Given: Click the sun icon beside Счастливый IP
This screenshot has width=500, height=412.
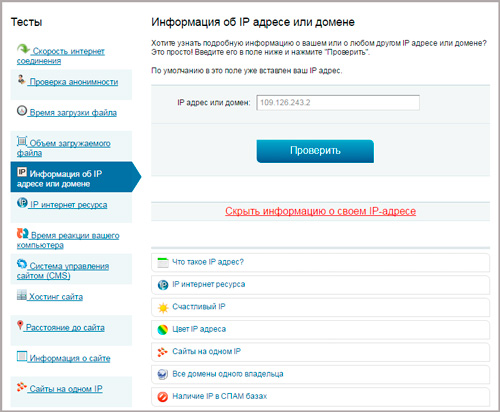Looking at the screenshot, I should pos(163,307).
